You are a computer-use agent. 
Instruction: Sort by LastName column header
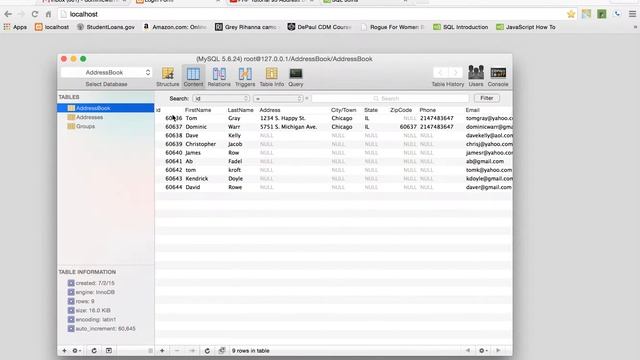click(x=240, y=110)
